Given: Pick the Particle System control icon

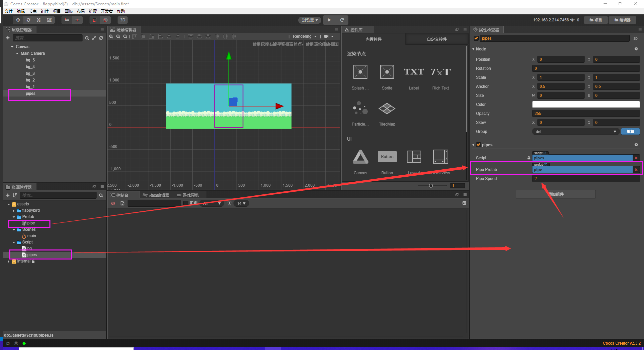Looking at the screenshot, I should (x=360, y=108).
